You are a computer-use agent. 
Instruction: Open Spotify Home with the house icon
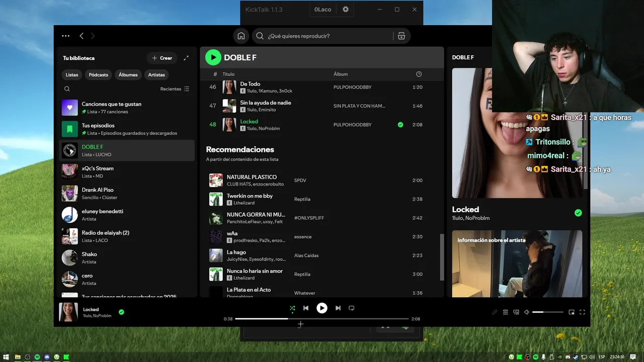[x=241, y=36]
